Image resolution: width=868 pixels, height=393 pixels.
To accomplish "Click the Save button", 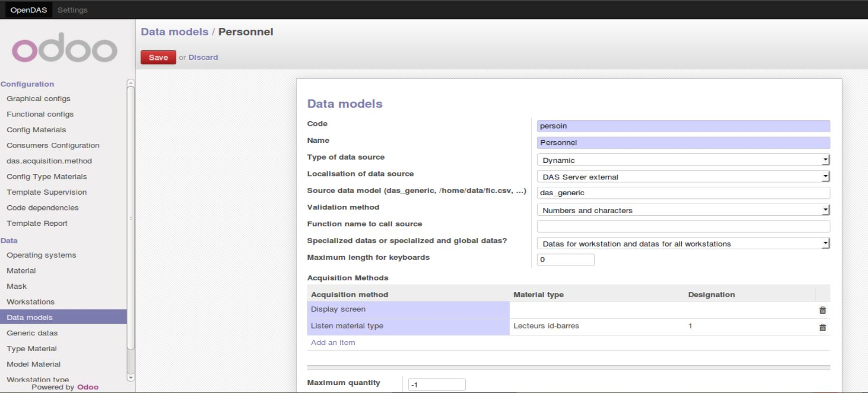I will 158,57.
